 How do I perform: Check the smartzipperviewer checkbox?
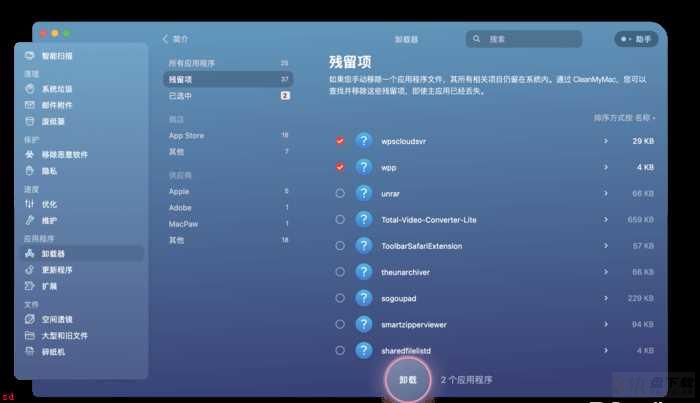pyautogui.click(x=340, y=324)
